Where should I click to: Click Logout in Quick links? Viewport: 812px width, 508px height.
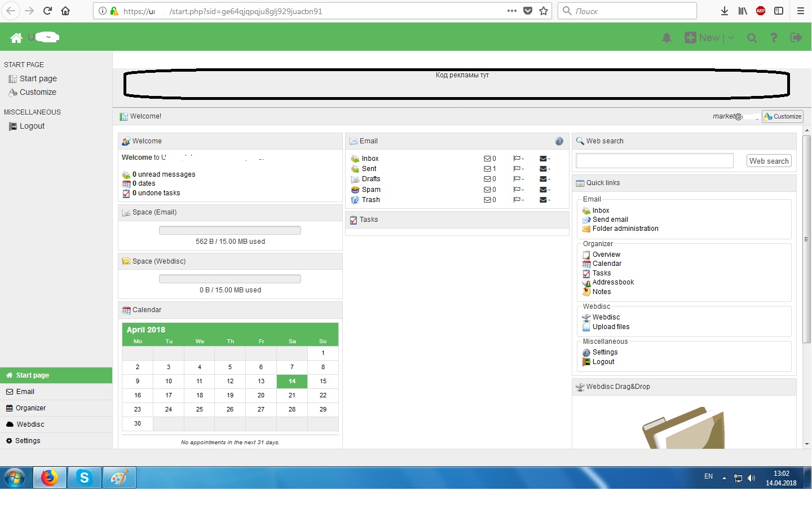pyautogui.click(x=603, y=362)
